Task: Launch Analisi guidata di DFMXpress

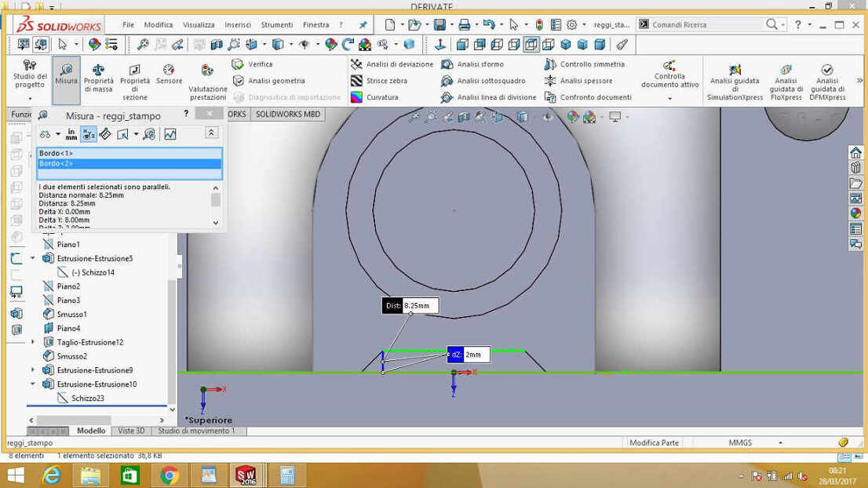Action: coord(827,82)
